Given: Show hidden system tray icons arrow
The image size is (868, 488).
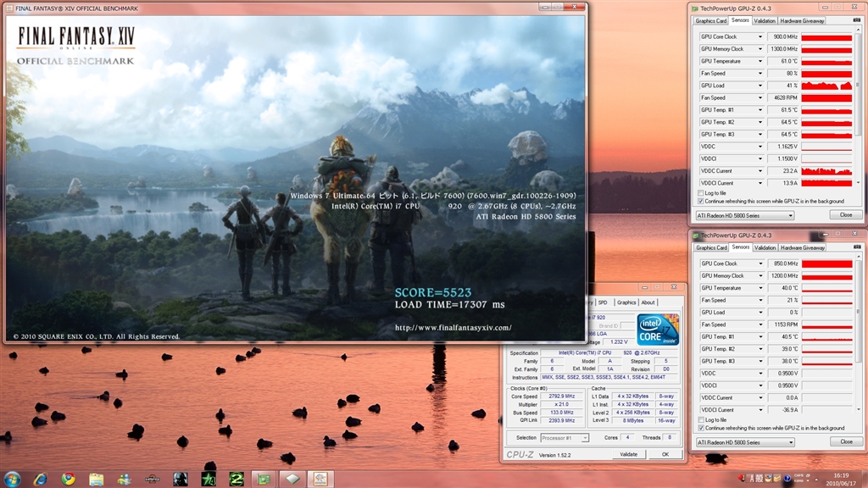Looking at the screenshot, I should tap(816, 480).
